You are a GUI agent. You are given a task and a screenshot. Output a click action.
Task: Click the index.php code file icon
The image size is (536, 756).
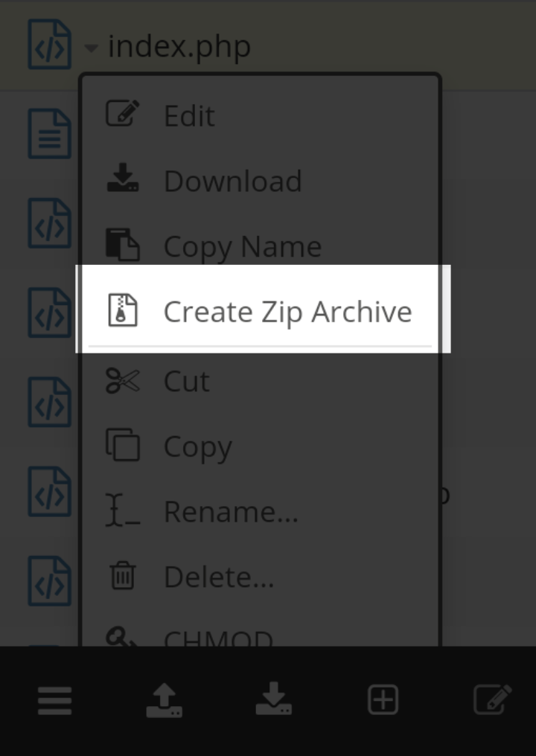tap(49, 45)
